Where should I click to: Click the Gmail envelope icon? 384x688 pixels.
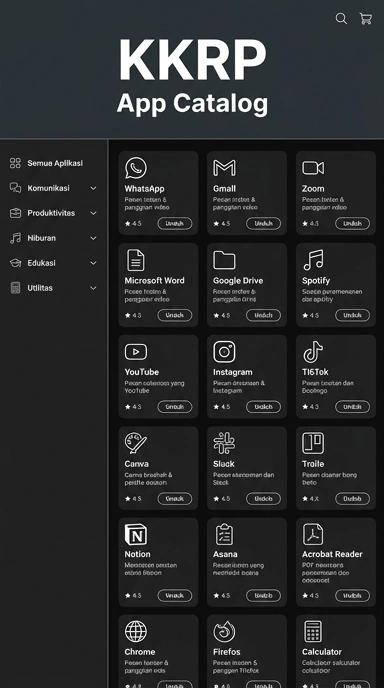tap(224, 168)
